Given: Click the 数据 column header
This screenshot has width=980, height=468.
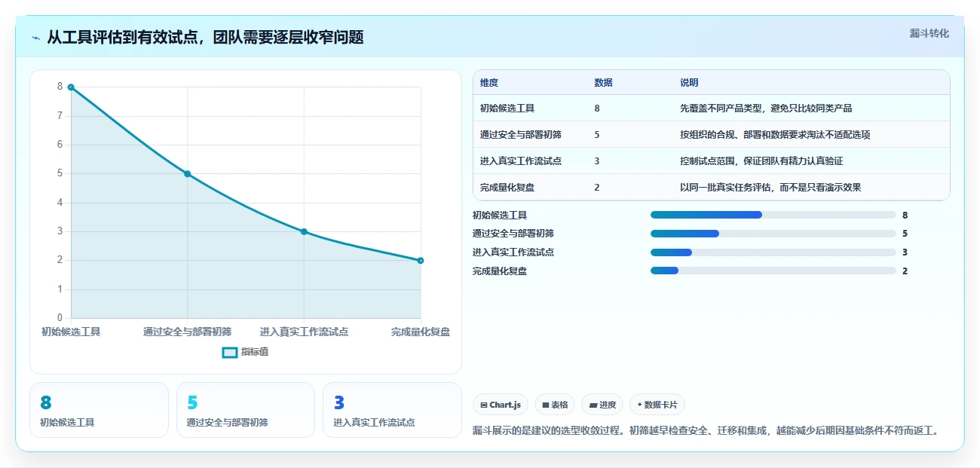Looking at the screenshot, I should (x=603, y=83).
